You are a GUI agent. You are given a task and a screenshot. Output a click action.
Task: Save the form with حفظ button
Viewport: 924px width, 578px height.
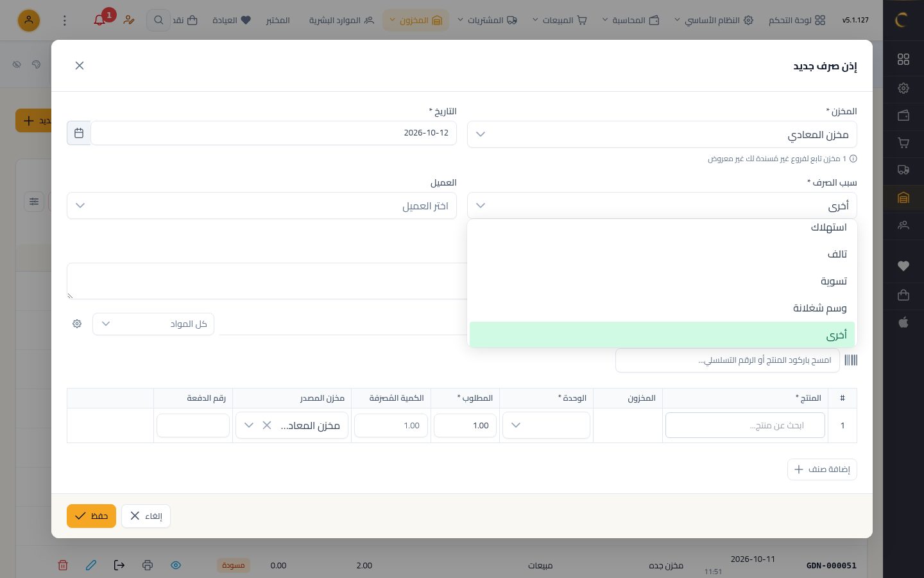(91, 516)
